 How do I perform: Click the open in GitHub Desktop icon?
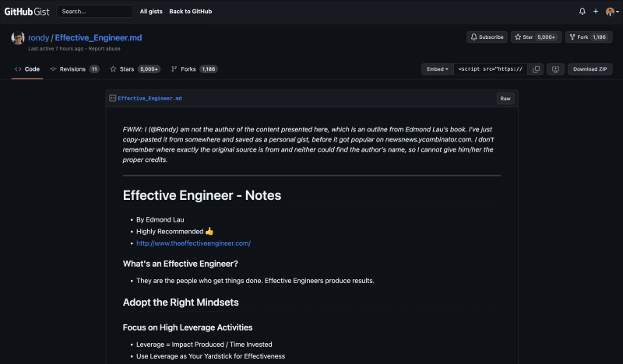tap(555, 69)
